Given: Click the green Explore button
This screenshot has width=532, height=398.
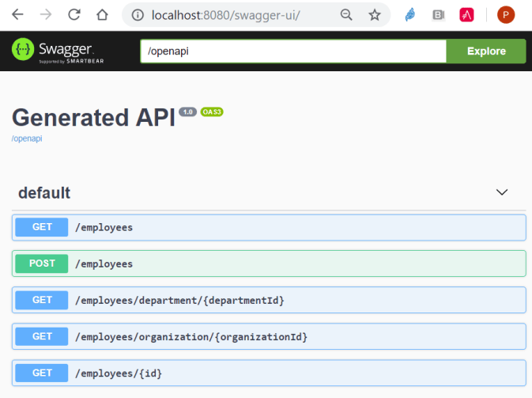Looking at the screenshot, I should (485, 51).
